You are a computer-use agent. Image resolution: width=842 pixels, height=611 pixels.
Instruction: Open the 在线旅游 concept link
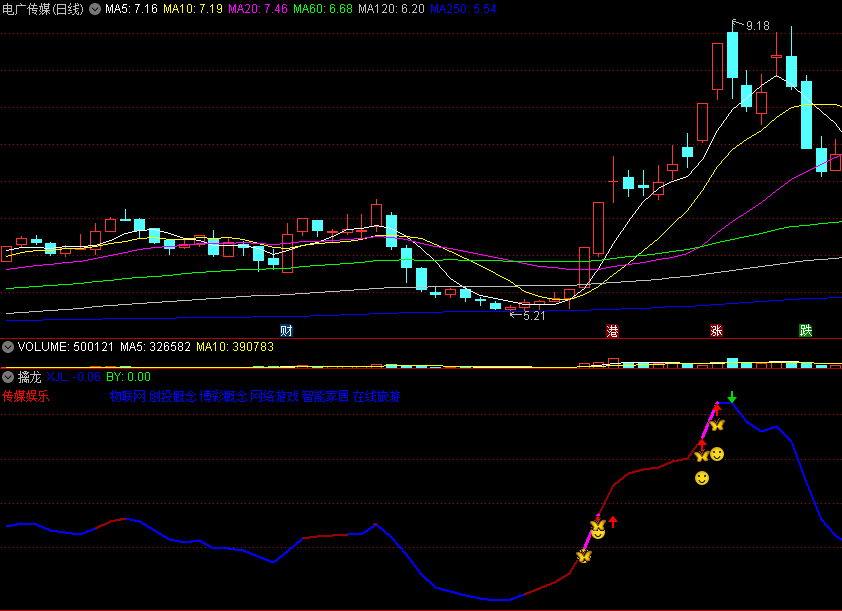click(376, 396)
